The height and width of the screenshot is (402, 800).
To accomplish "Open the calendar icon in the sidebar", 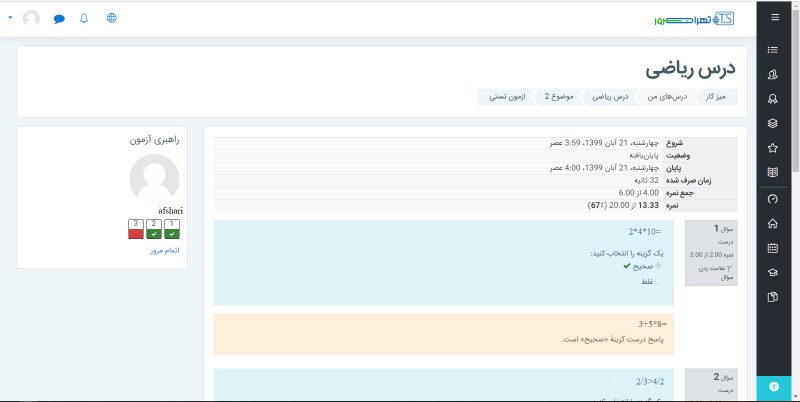I will [x=772, y=248].
